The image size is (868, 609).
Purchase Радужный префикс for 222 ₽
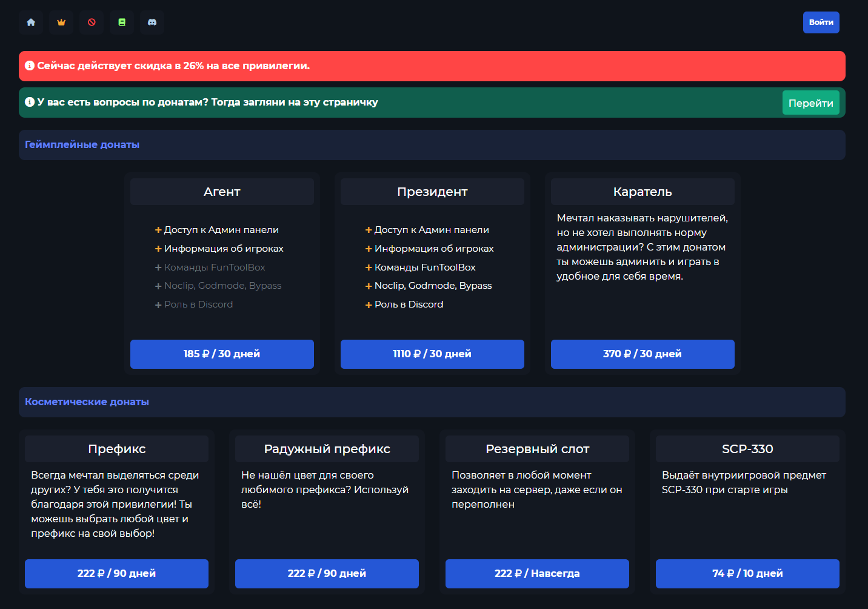[327, 573]
